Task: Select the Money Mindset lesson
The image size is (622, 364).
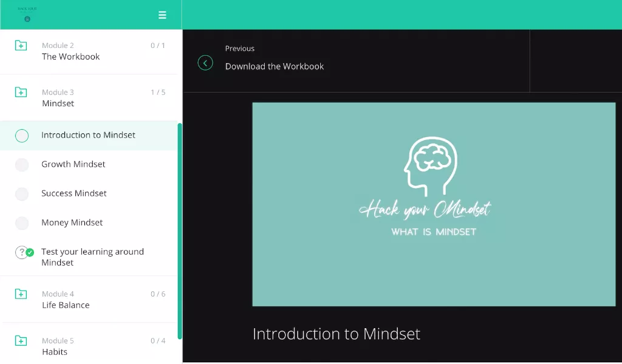Action: (x=72, y=223)
